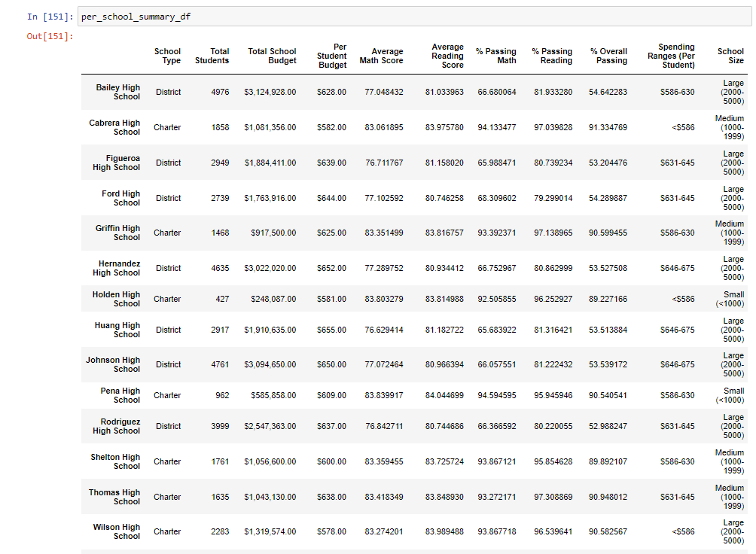This screenshot has width=756, height=554.
Task: Select the Shelton High School row label
Action: tap(116, 461)
